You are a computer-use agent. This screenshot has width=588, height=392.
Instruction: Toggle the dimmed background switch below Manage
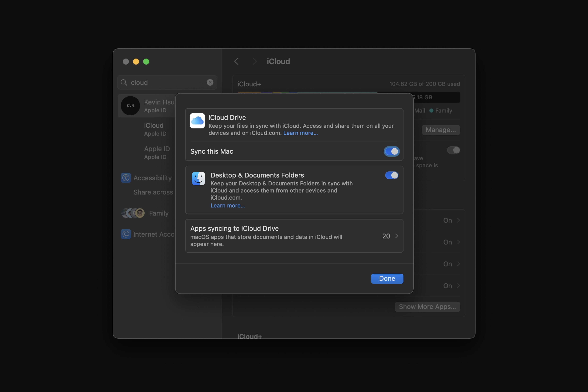point(453,150)
